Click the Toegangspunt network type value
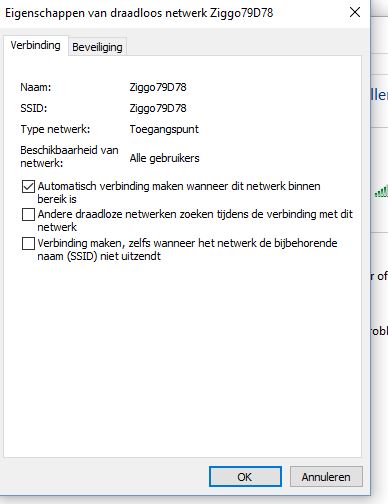This screenshot has height=504, width=388. pyautogui.click(x=164, y=129)
